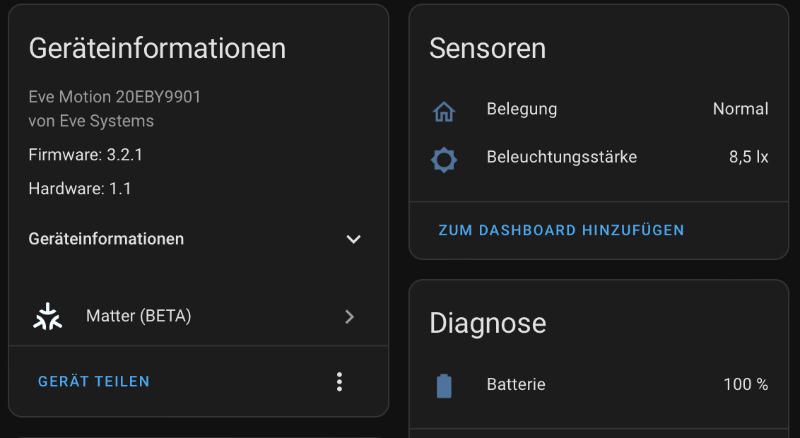Click the battery icon in Diagnose

click(444, 385)
